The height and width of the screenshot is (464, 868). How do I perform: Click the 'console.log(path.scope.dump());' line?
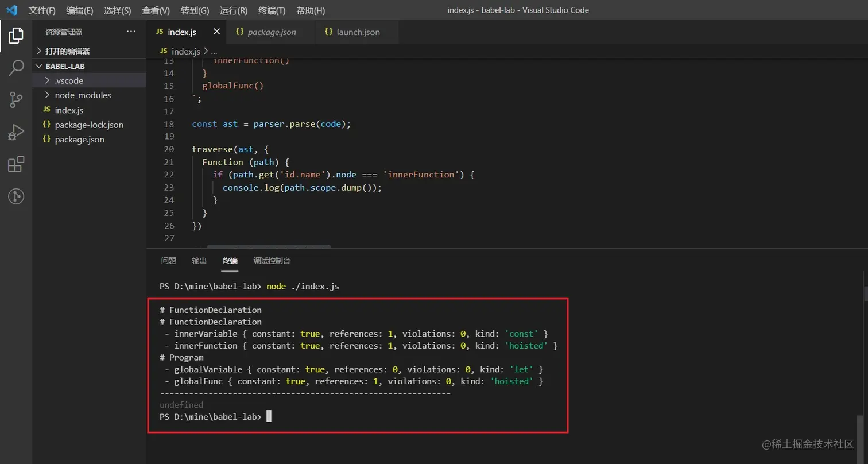[302, 187]
